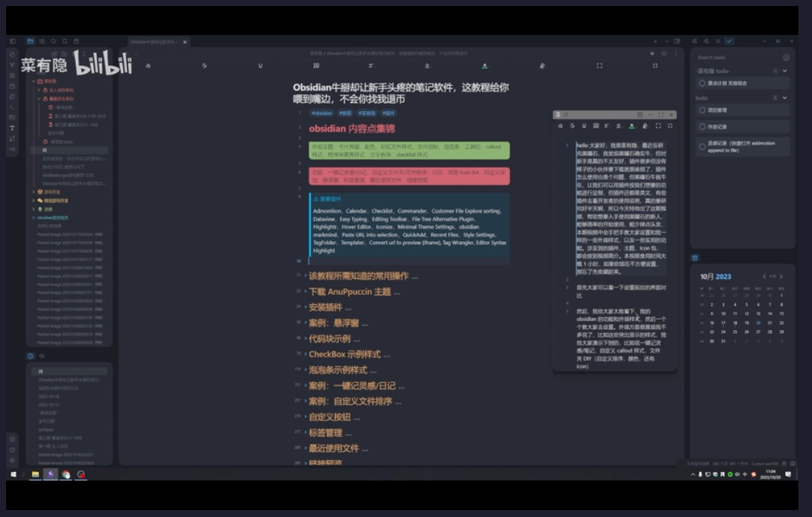Check the 项目管理 task circle
This screenshot has width=812, height=517.
pyautogui.click(x=703, y=109)
